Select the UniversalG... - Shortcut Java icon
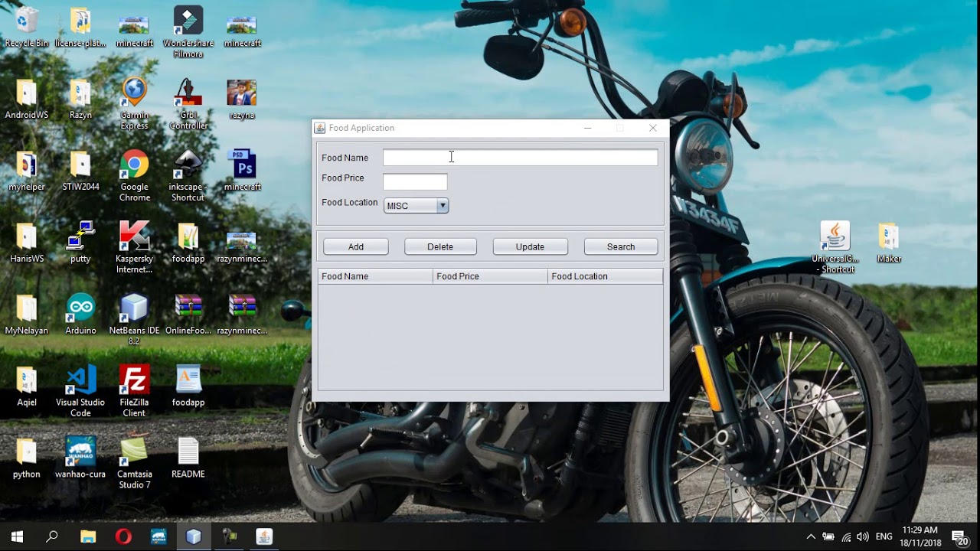This screenshot has width=980, height=551. [x=835, y=248]
